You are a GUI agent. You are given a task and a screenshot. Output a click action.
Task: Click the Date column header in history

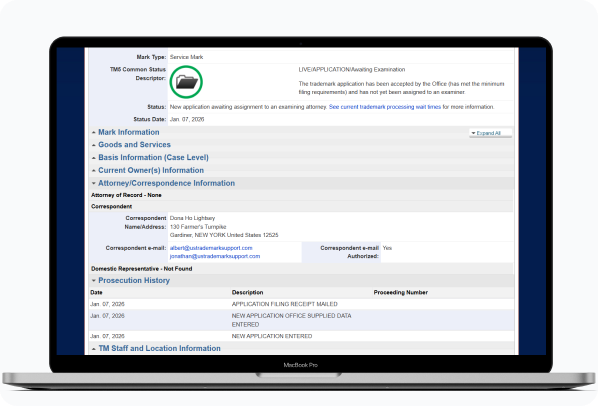tap(96, 293)
